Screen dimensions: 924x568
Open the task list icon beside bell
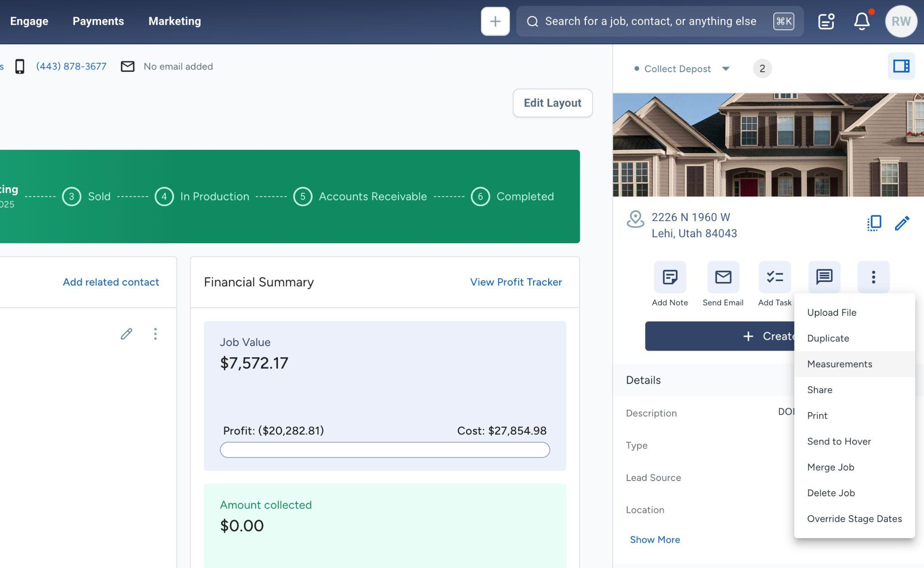(x=826, y=21)
